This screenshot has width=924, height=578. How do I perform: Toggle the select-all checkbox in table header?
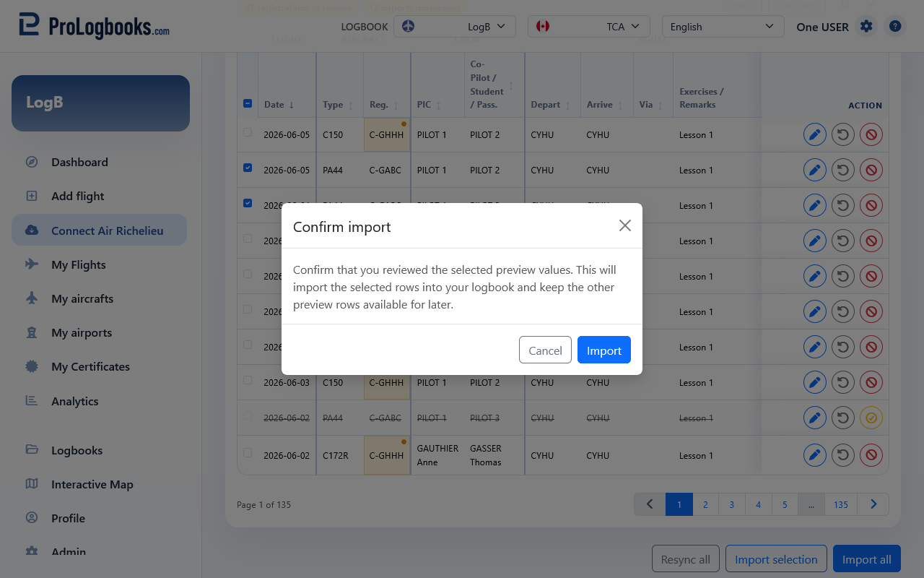pyautogui.click(x=248, y=103)
